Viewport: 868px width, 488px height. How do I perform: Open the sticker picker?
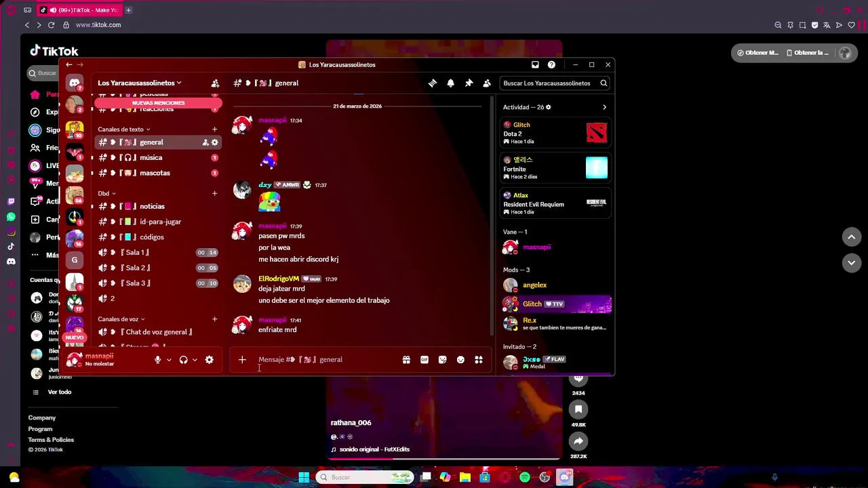[443, 360]
